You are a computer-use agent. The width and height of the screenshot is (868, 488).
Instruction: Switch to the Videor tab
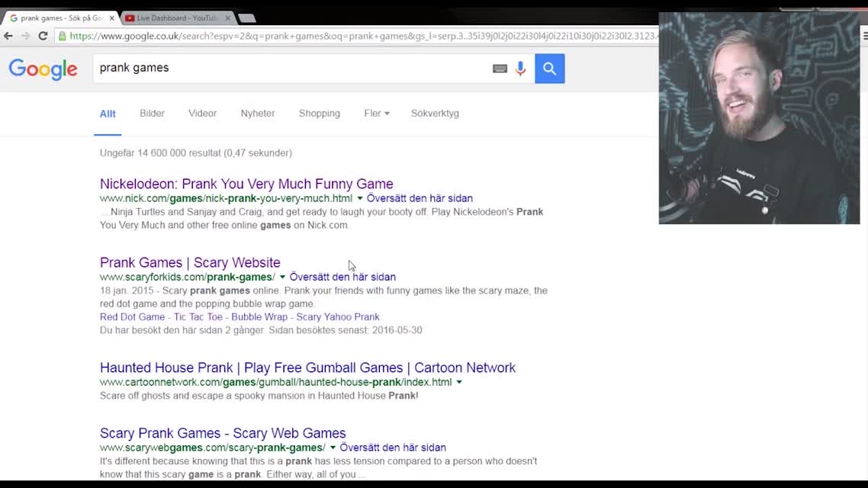(x=202, y=114)
